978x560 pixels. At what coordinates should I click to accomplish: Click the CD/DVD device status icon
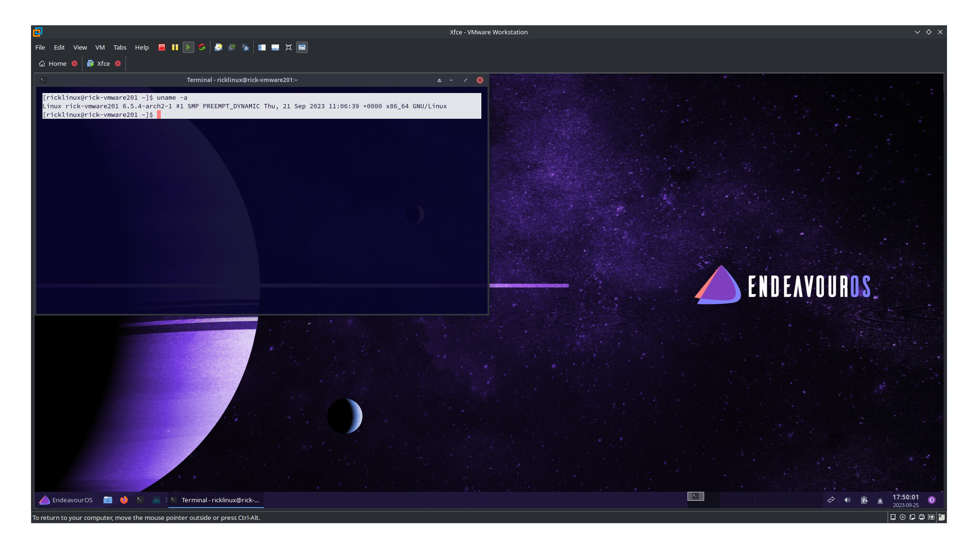903,517
